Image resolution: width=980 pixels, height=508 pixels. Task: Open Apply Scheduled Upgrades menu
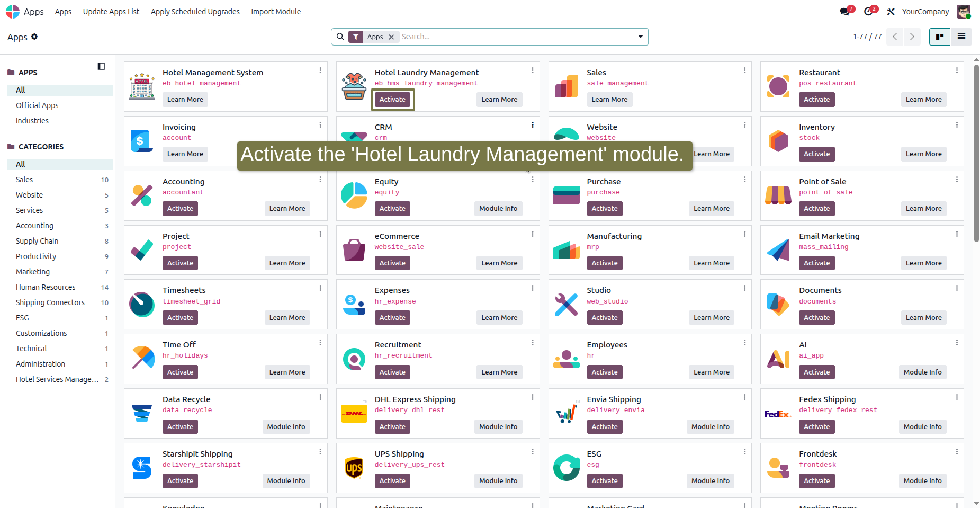coord(195,12)
